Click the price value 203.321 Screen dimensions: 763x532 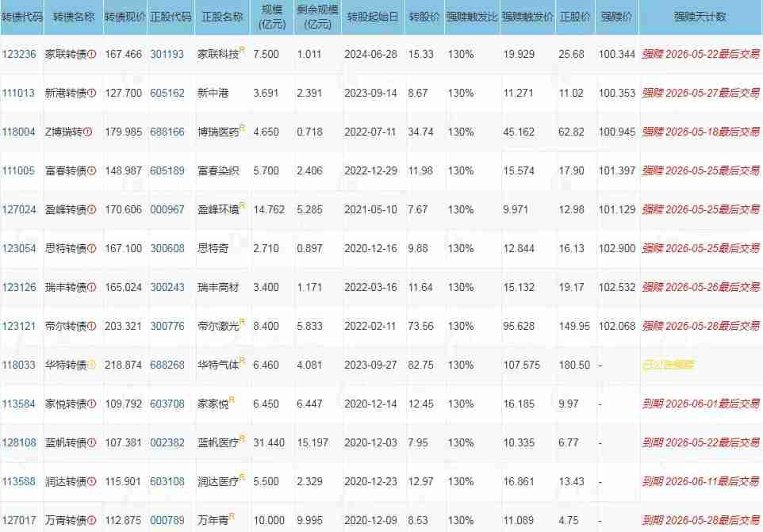pos(123,327)
